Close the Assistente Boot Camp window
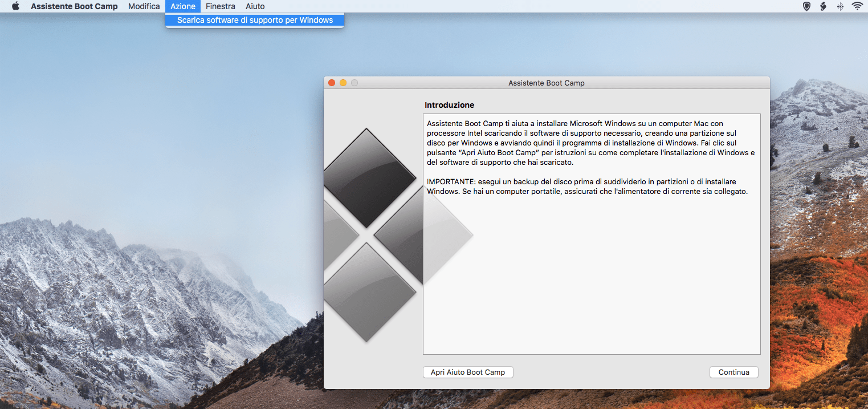Image resolution: width=868 pixels, height=409 pixels. click(332, 83)
